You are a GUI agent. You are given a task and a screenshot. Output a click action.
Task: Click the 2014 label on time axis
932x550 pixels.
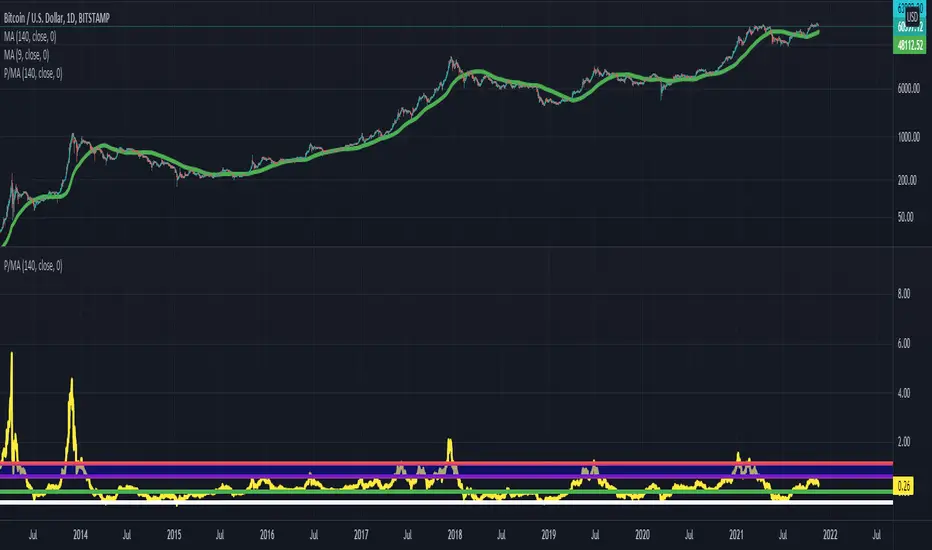[80, 535]
